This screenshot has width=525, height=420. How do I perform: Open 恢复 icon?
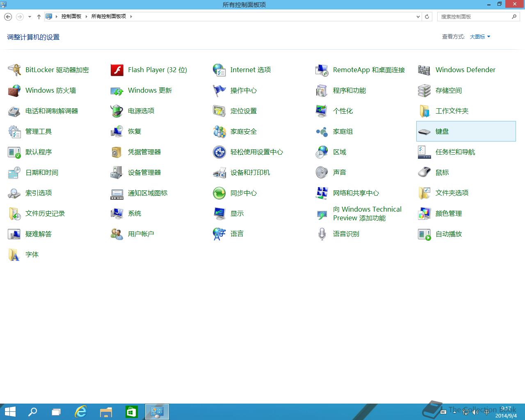coord(117,131)
